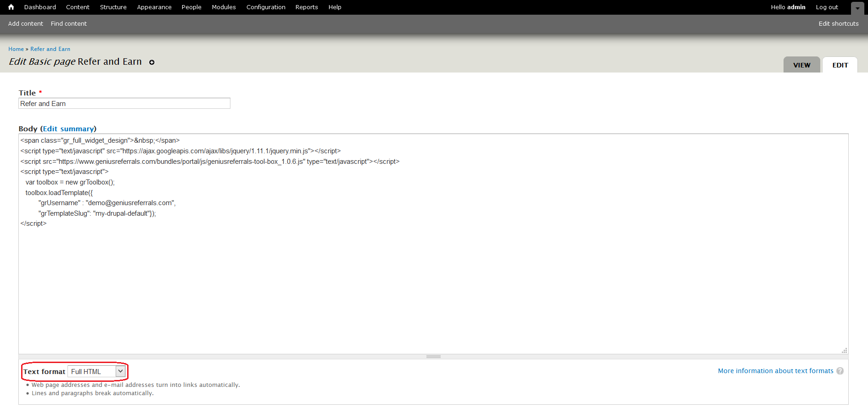Click the Edit summary link
Screen dimensions: 868x408
[68, 129]
